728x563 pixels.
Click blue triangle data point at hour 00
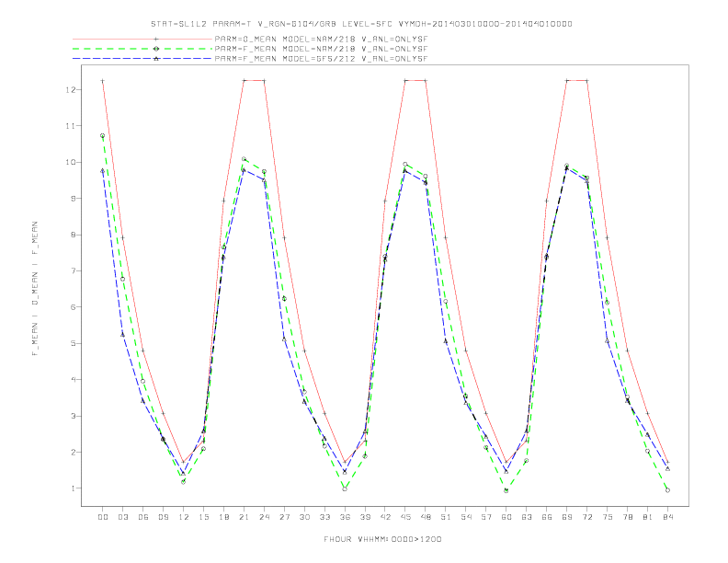[103, 170]
